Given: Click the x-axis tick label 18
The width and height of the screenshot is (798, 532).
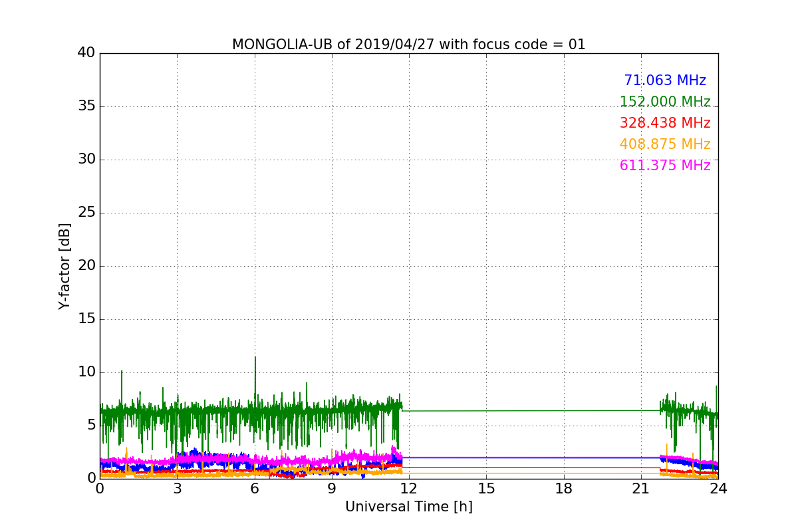Looking at the screenshot, I should pos(564,489).
